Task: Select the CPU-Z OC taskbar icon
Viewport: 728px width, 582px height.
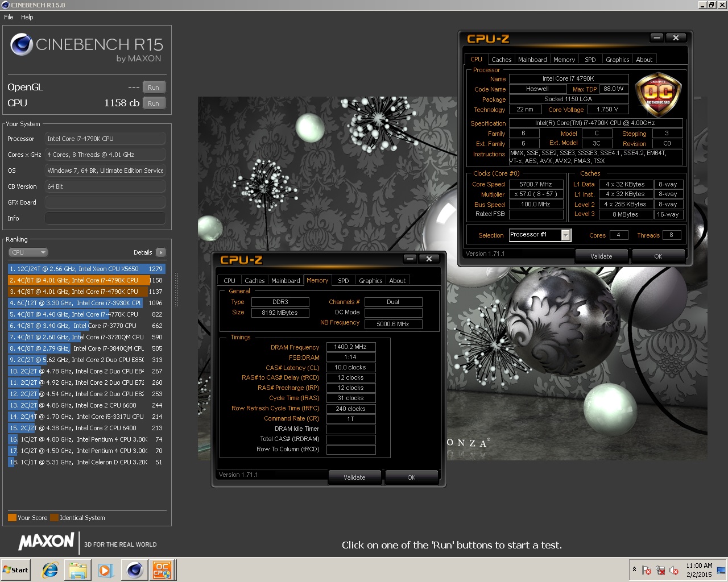Action: point(162,570)
